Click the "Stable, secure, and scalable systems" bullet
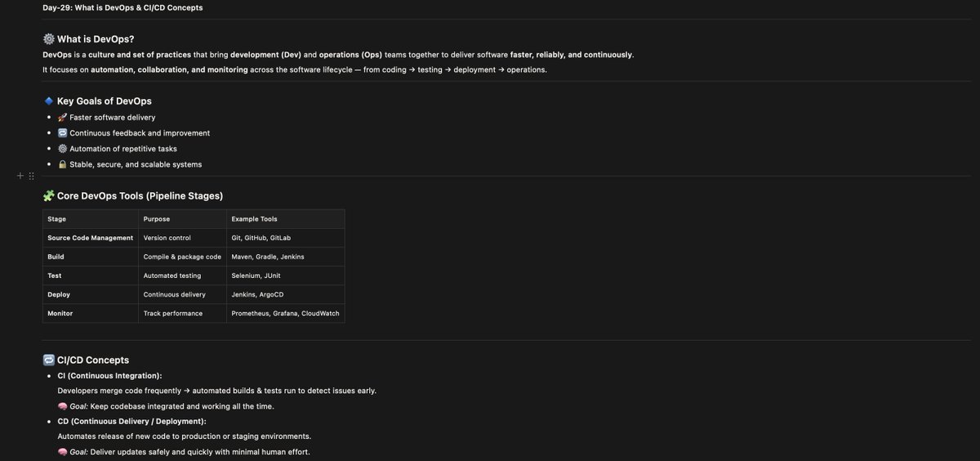Image resolution: width=980 pixels, height=461 pixels. tap(136, 164)
